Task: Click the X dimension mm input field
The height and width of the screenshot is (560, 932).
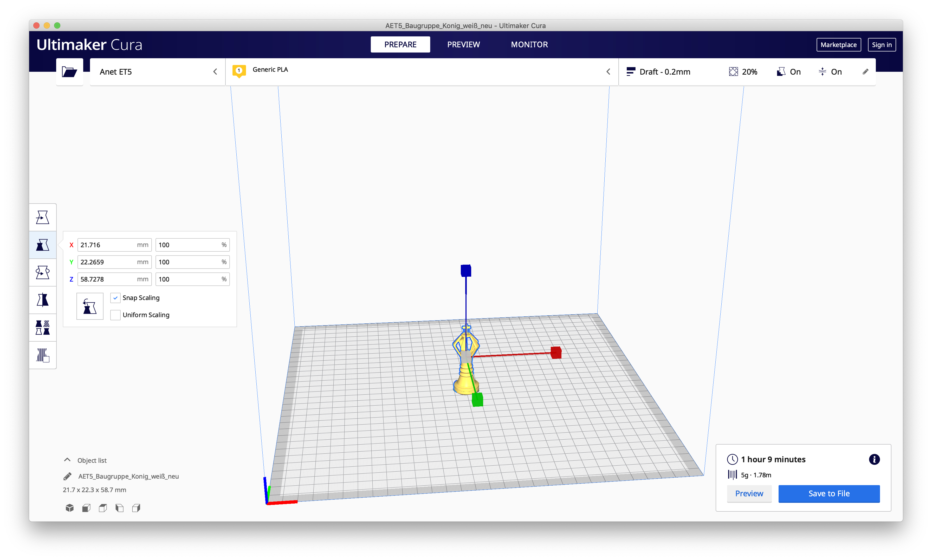Action: coord(108,245)
